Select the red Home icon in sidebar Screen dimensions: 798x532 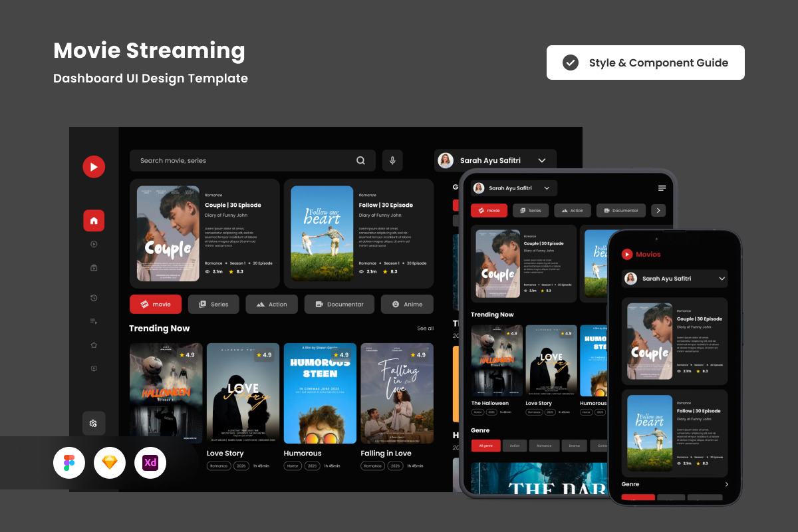tap(94, 221)
